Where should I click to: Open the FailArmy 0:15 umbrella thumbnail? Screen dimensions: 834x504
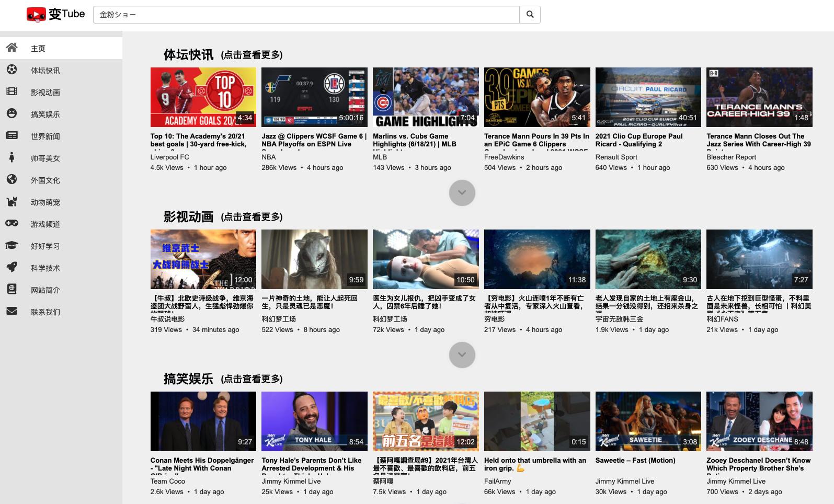click(537, 421)
